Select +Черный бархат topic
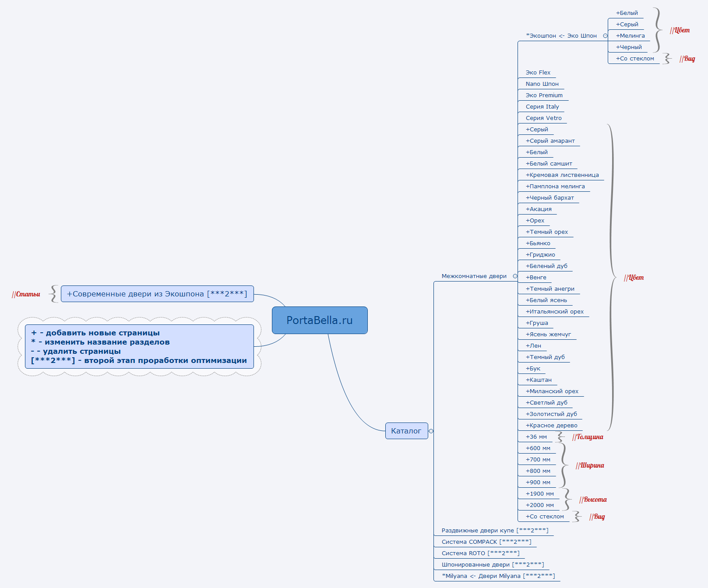This screenshot has width=708, height=588. tap(550, 198)
